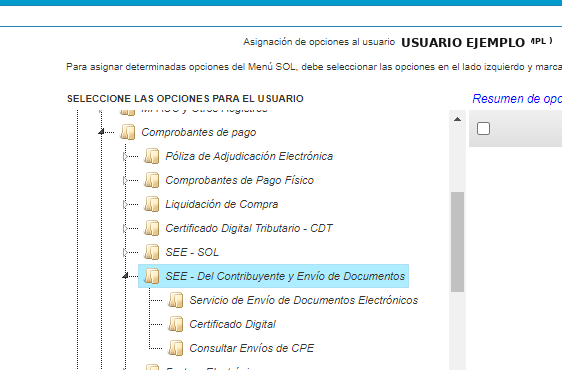The width and height of the screenshot is (562, 370).
Task: Expand Certificado Digital Tributario - CDT node
Action: coord(125,228)
